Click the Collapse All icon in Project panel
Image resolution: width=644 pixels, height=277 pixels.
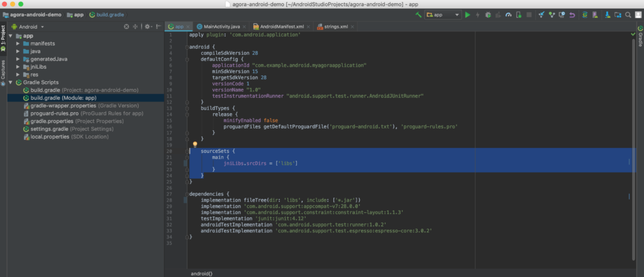point(135,26)
